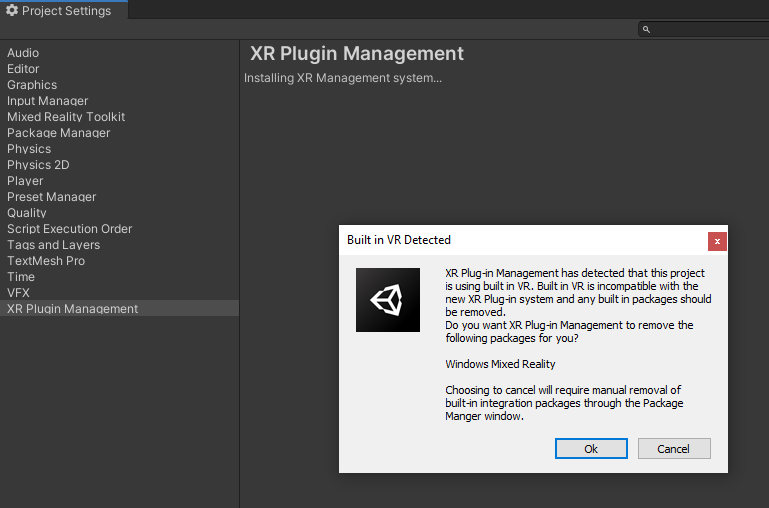Confirm package removal with Ok

[x=591, y=449]
